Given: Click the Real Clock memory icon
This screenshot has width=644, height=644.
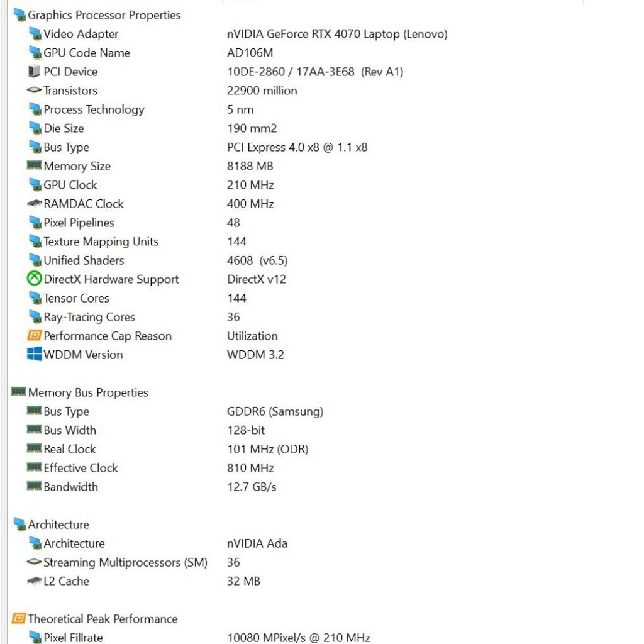Looking at the screenshot, I should tap(34, 448).
